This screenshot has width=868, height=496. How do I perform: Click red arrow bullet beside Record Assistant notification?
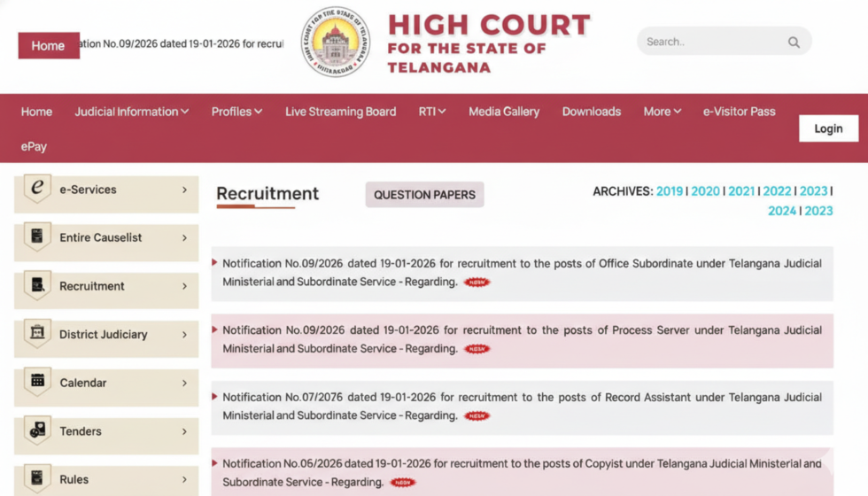coord(214,397)
